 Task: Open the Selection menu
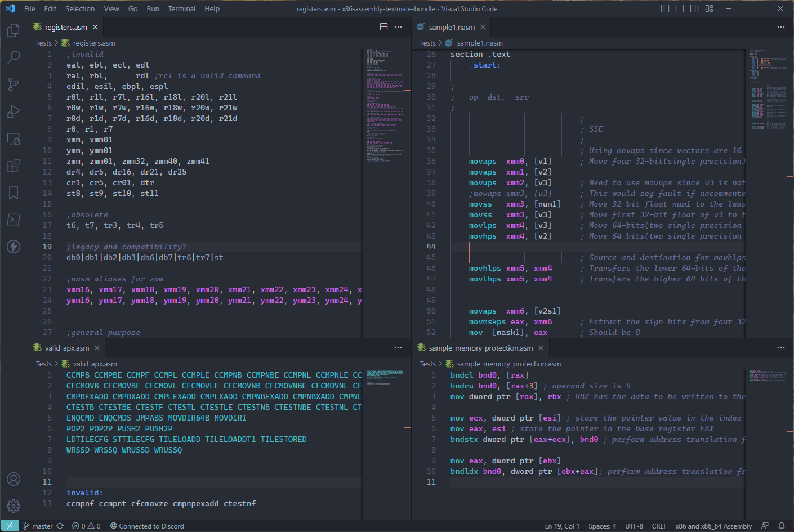tap(80, 8)
